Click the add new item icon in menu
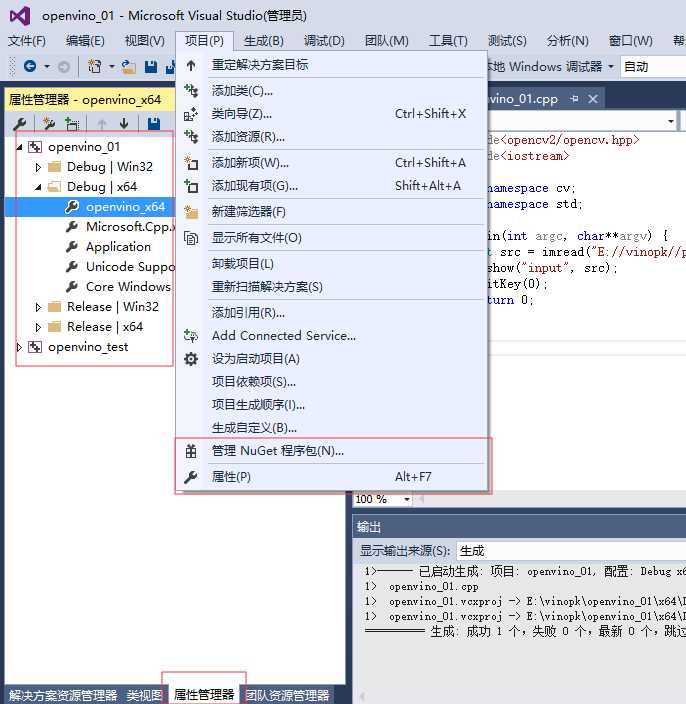This screenshot has height=704, width=686. coord(191,163)
